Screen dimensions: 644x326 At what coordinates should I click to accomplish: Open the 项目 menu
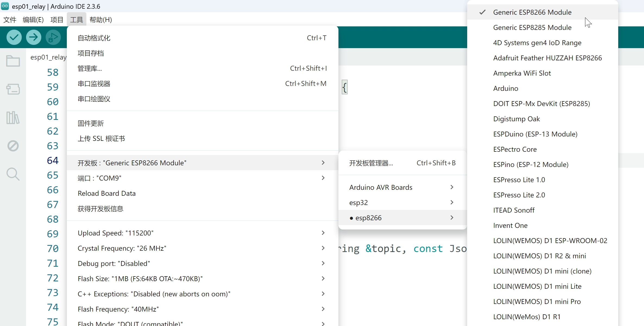pos(57,20)
